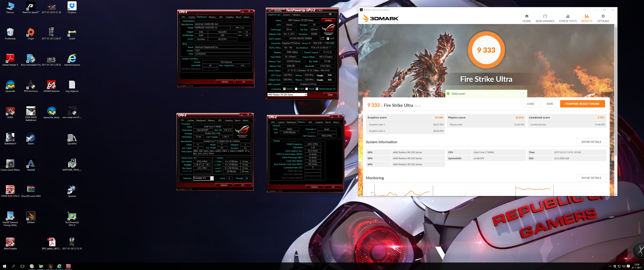The image size is (644, 270).
Task: Show details for Monitoring
Action: pyautogui.click(x=591, y=178)
